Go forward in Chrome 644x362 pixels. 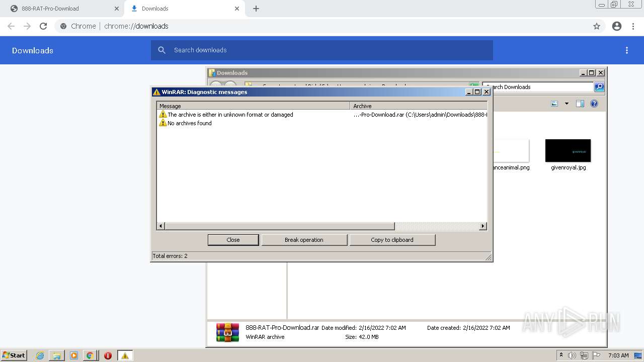[x=27, y=26]
